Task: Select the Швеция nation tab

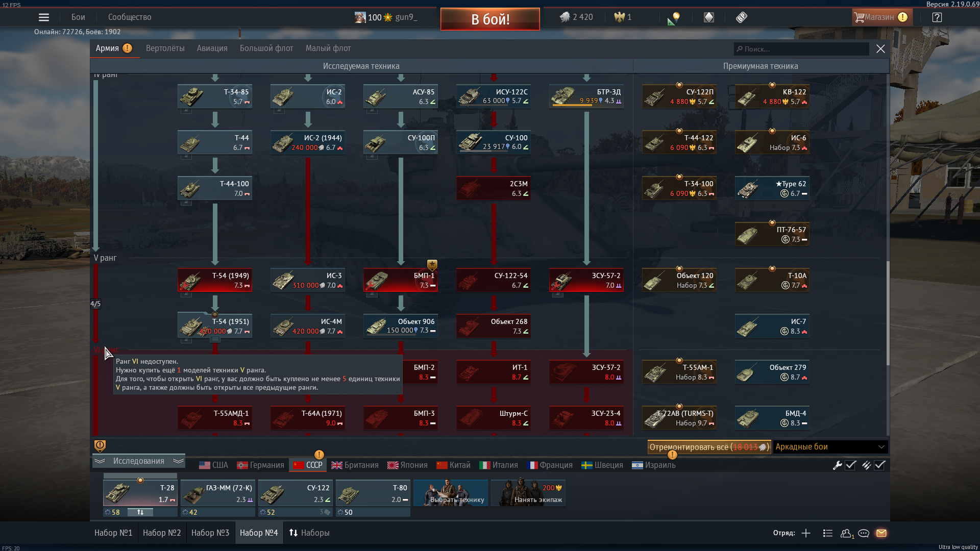Action: click(x=602, y=465)
